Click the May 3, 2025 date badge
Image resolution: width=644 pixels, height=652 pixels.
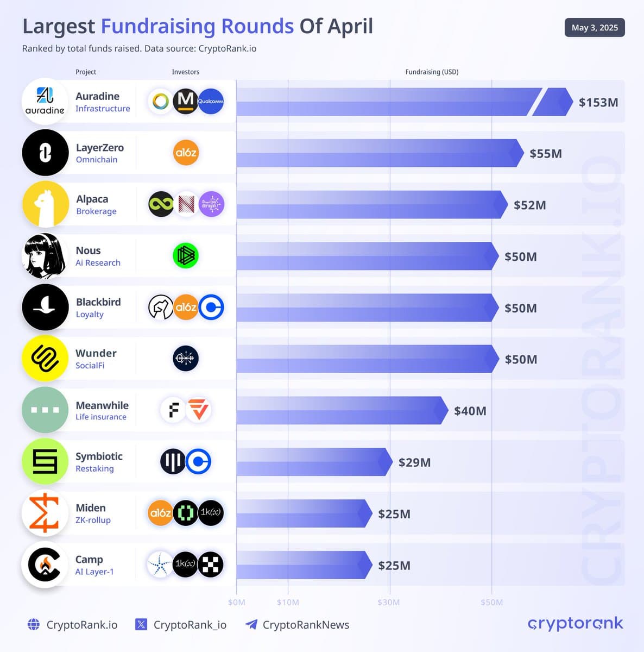coord(595,28)
